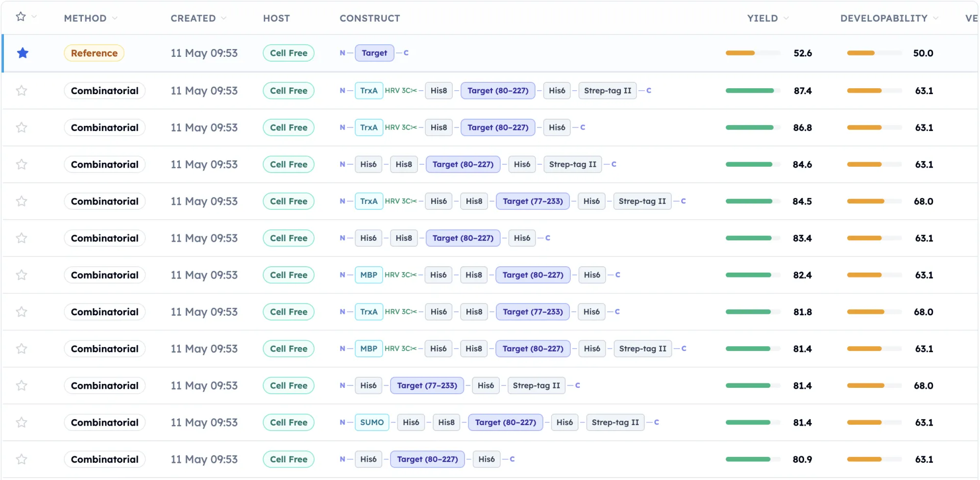Viewport: 980px width, 480px height.
Task: Click Strep-tag II in yield 84.6 row
Action: coord(572,164)
